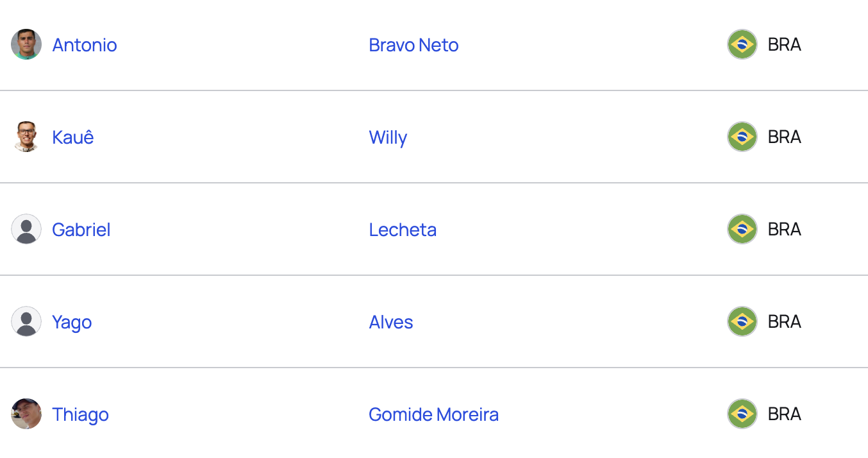Image resolution: width=868 pixels, height=458 pixels.
Task: Click the Brazil flag icon in Gabriel's row
Action: click(742, 229)
